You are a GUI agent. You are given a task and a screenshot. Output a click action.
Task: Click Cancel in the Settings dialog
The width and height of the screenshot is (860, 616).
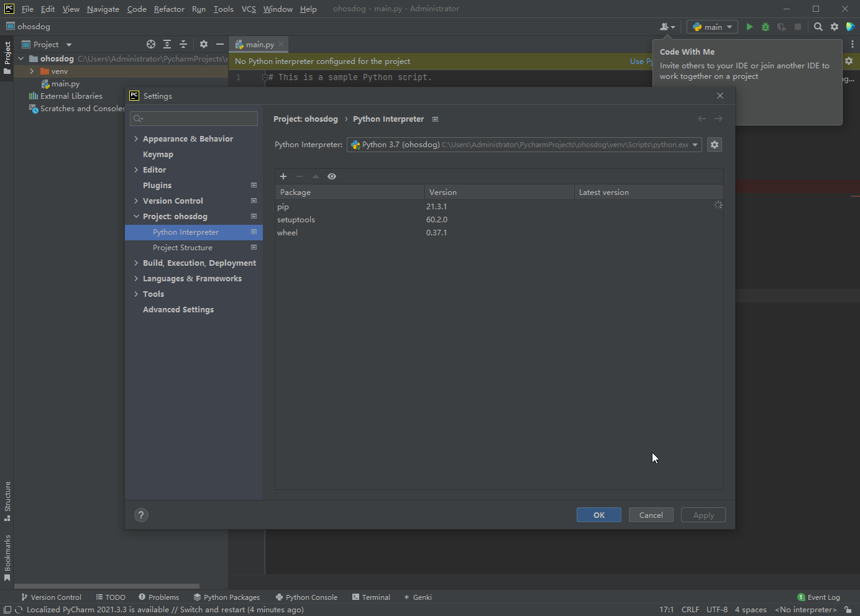pyautogui.click(x=651, y=515)
